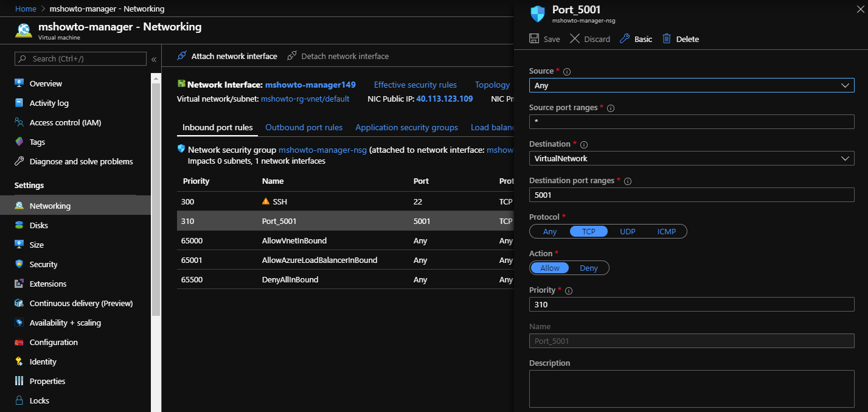Click the Priority column header
868x412 pixels.
tap(196, 181)
